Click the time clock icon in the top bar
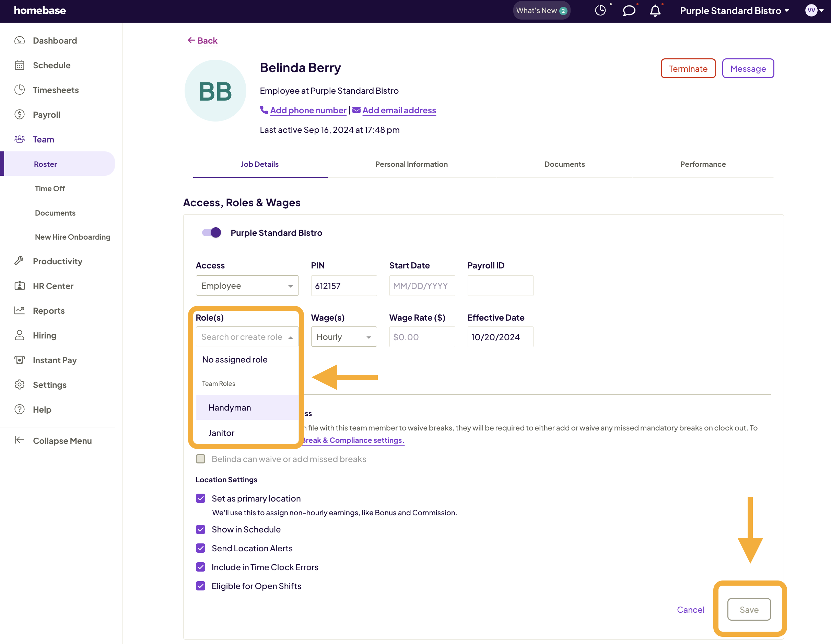Screen dimensions: 831x644 coord(600,10)
